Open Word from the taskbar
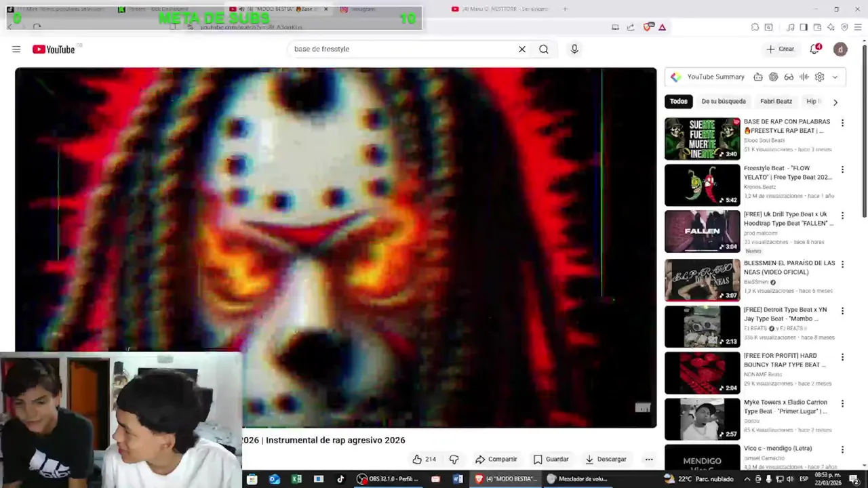This screenshot has width=868, height=488. point(458,479)
